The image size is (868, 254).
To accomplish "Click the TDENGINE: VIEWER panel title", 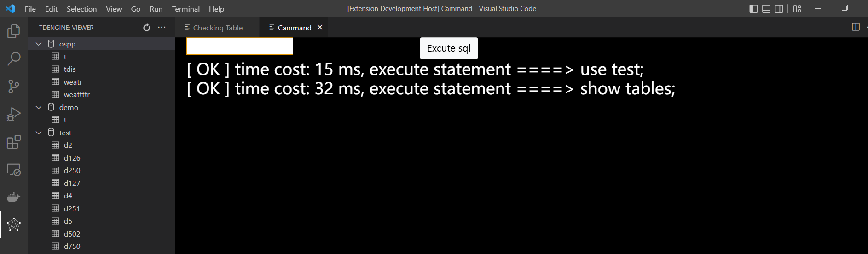I will point(66,28).
